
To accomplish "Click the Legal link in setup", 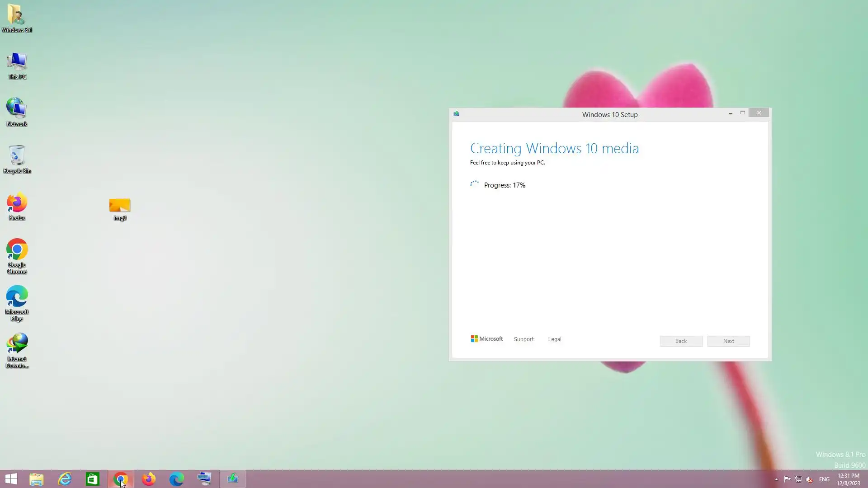I will [555, 339].
